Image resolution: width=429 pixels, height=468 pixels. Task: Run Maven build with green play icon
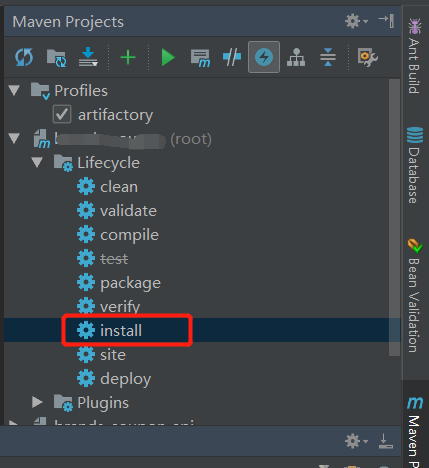point(168,57)
